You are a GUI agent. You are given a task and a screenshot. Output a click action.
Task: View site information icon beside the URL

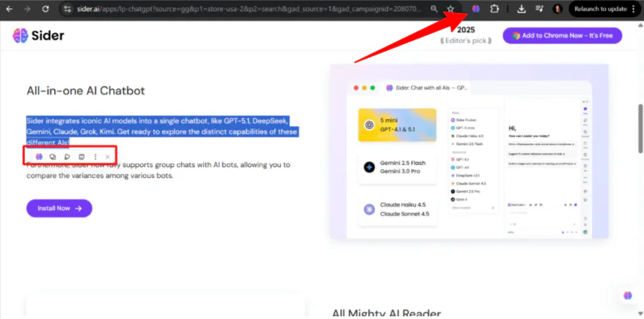[x=67, y=9]
